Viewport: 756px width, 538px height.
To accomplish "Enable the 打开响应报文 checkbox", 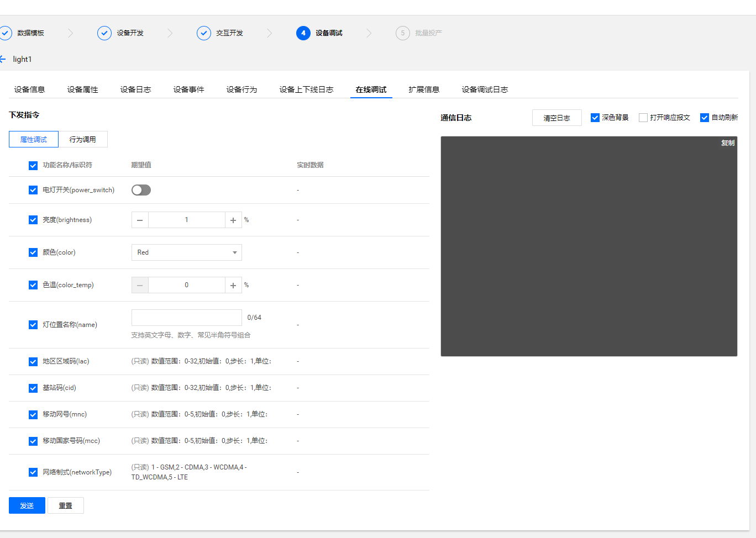I will (x=643, y=118).
